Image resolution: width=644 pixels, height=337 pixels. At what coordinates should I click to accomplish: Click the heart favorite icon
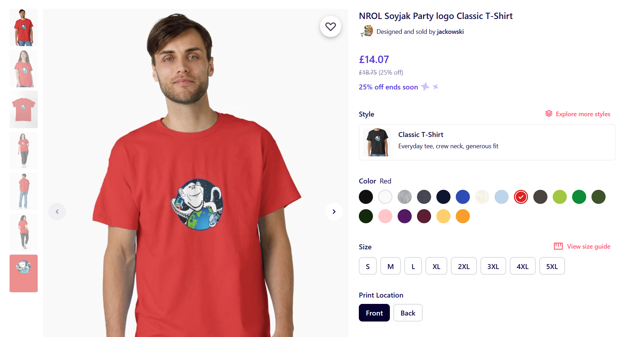click(x=330, y=26)
